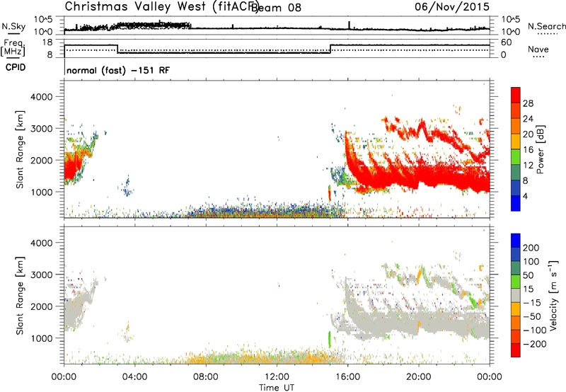Click the 200 label on velocity colorbar
566x392 pixels.
tap(531, 248)
